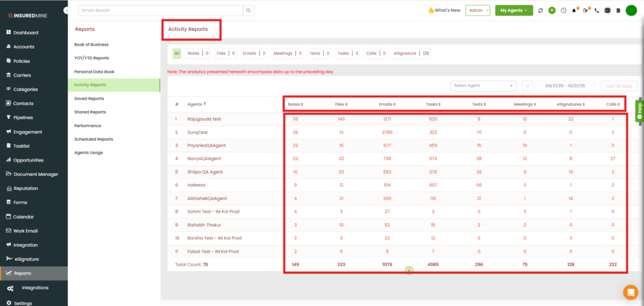This screenshot has width=644, height=306.
Task: Open the What's New link
Action: 444,11
